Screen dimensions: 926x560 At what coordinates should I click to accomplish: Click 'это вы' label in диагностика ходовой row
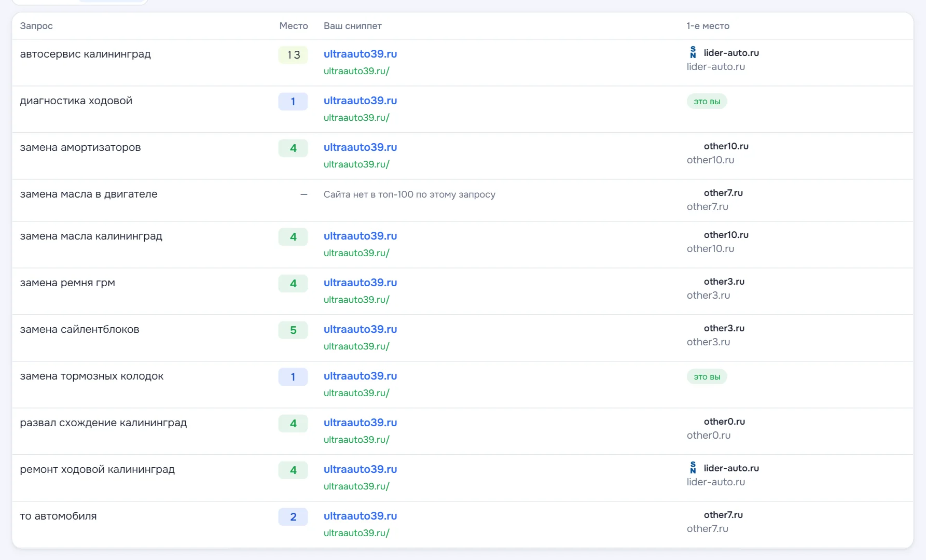[x=707, y=102]
